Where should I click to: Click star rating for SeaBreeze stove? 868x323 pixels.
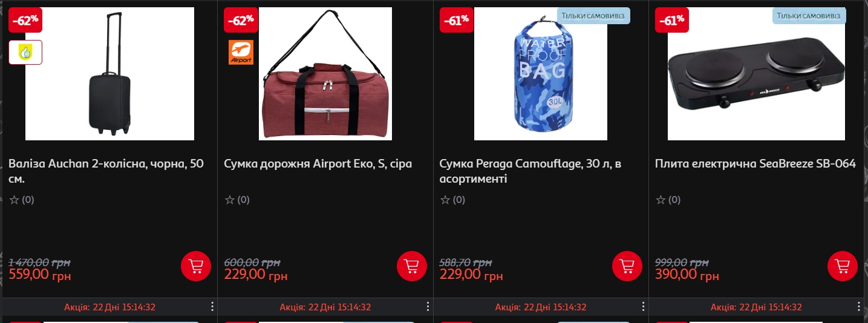661,200
